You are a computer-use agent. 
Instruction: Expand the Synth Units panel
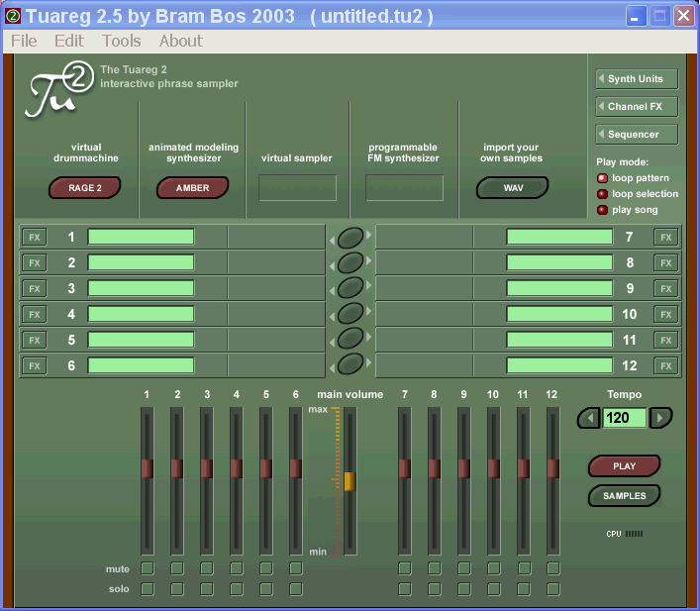pyautogui.click(x=637, y=79)
